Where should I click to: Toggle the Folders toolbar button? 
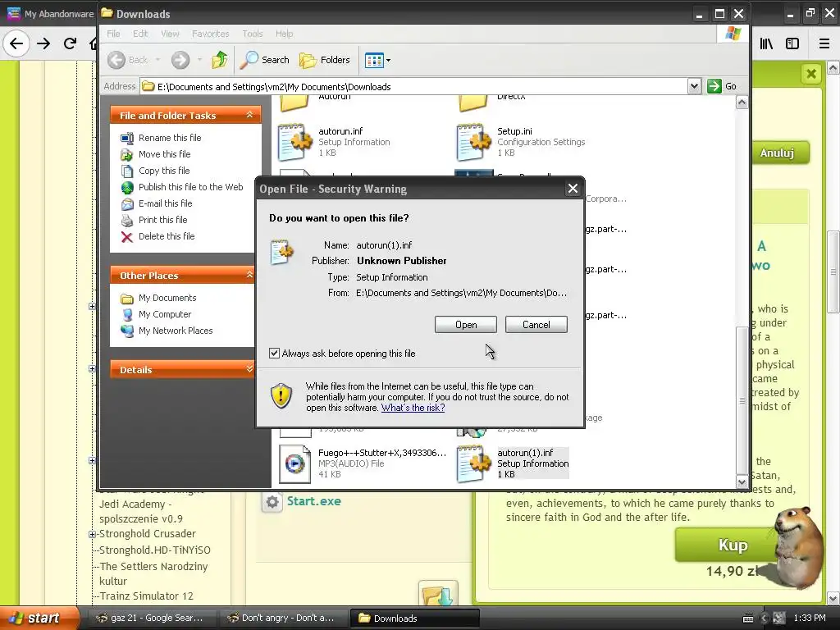(325, 60)
